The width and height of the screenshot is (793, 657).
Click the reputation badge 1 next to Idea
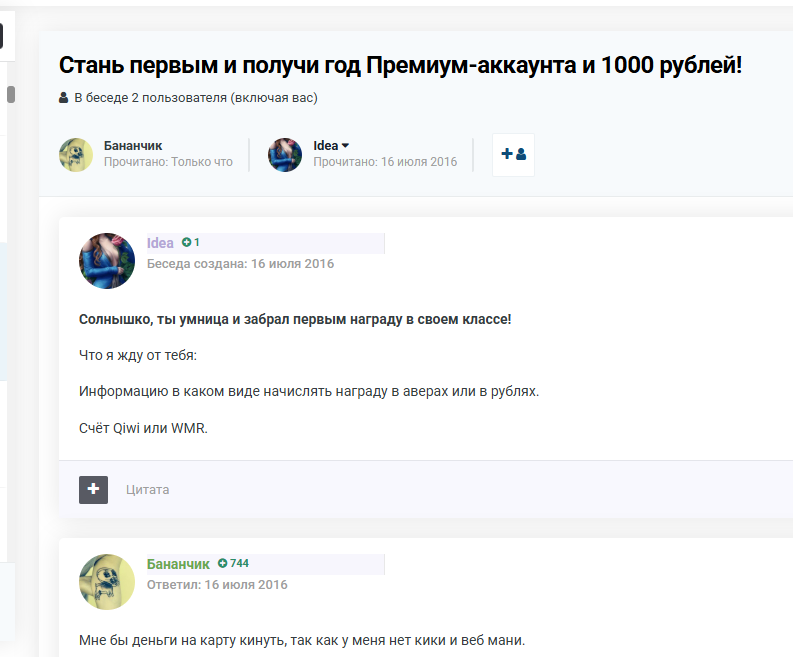click(x=191, y=242)
